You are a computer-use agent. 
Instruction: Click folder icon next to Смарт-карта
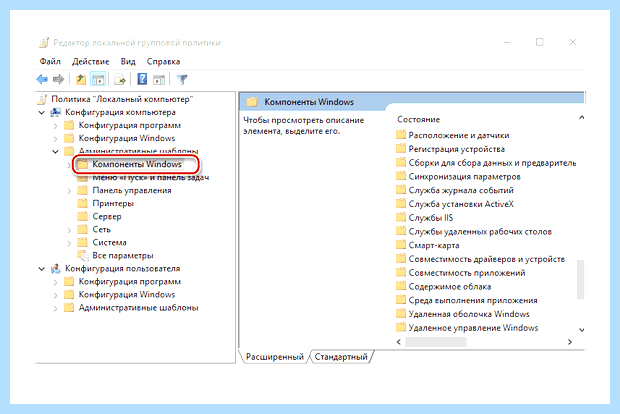click(401, 245)
